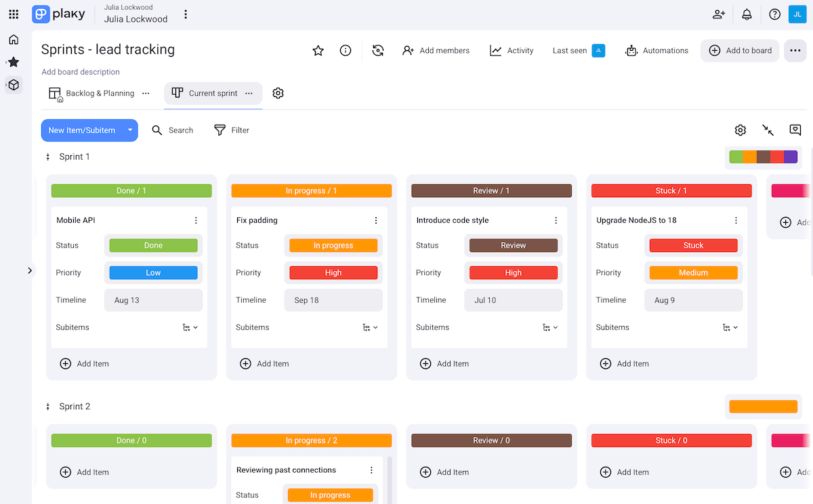Change the In progress status of Reviewing past connections

coord(331,495)
